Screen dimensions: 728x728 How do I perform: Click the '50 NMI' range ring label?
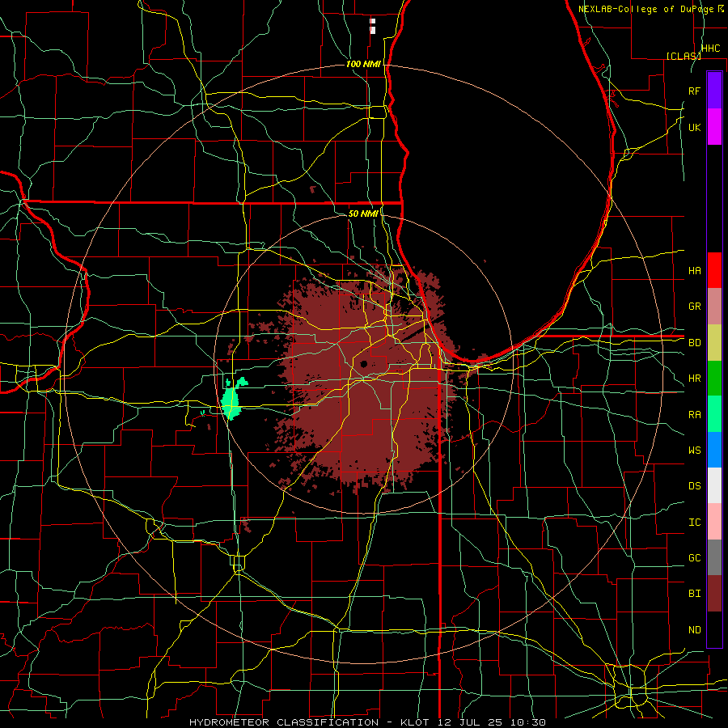tap(363, 214)
